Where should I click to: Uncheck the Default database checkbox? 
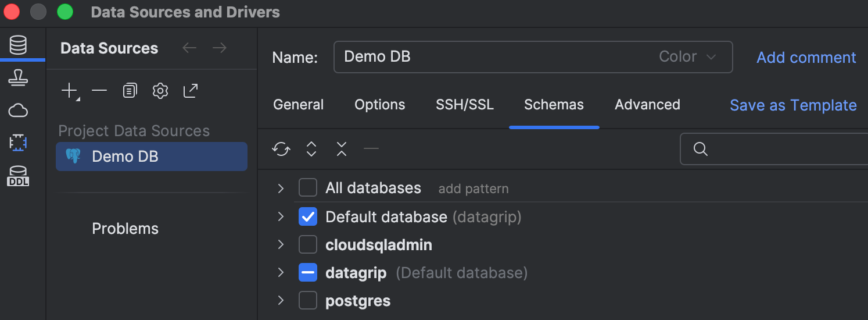[x=308, y=217]
